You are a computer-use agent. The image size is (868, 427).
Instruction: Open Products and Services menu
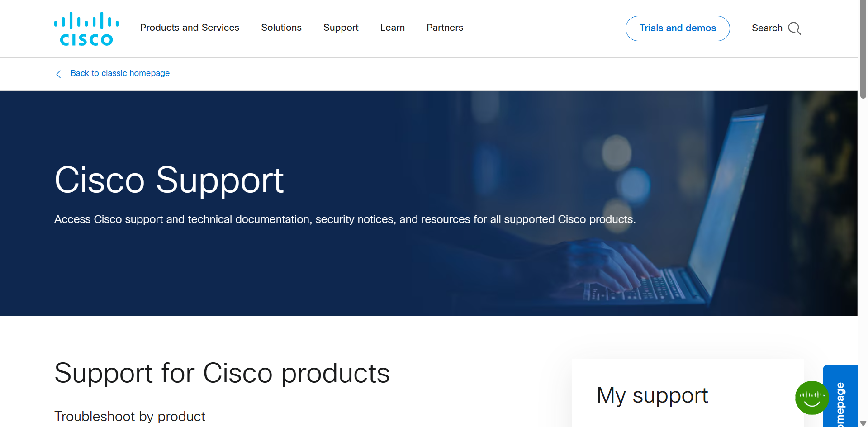click(x=190, y=28)
